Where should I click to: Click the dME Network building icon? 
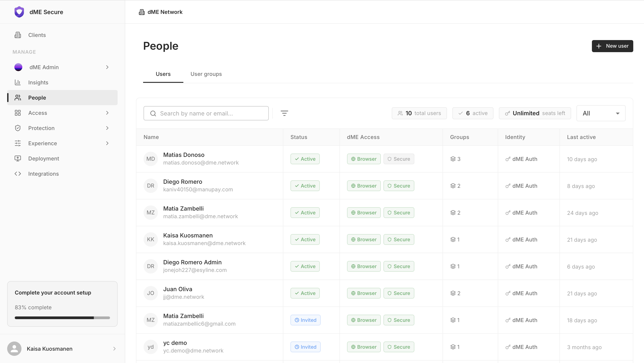point(142,12)
